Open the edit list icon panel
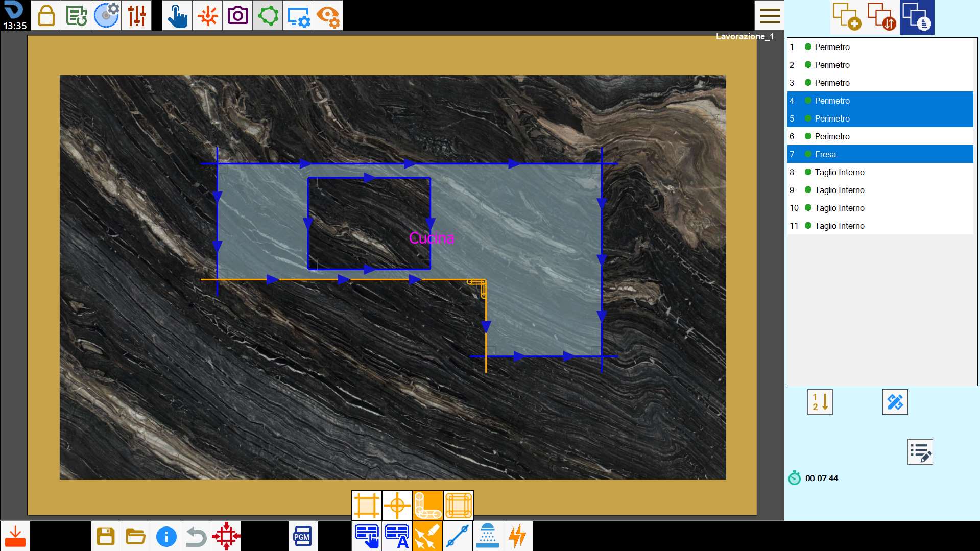980x551 pixels. click(x=920, y=452)
